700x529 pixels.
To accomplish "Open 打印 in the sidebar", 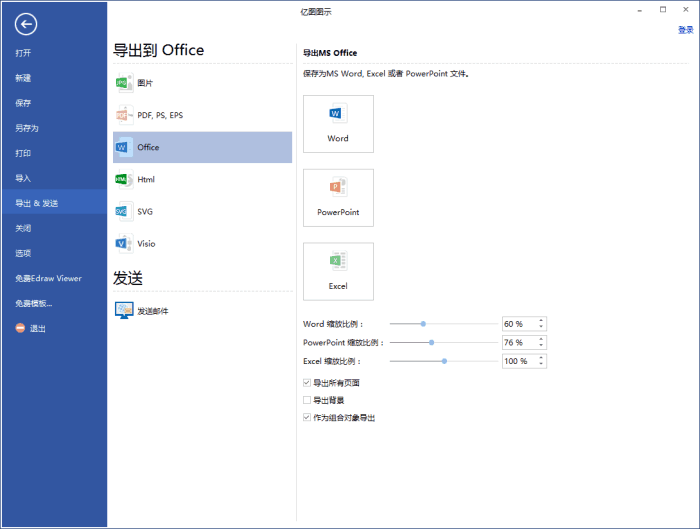I will coord(54,153).
